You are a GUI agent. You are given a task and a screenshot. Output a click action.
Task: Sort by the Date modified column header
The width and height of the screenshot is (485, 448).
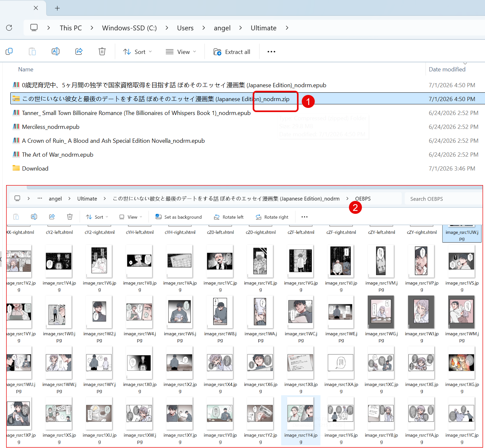tap(447, 69)
